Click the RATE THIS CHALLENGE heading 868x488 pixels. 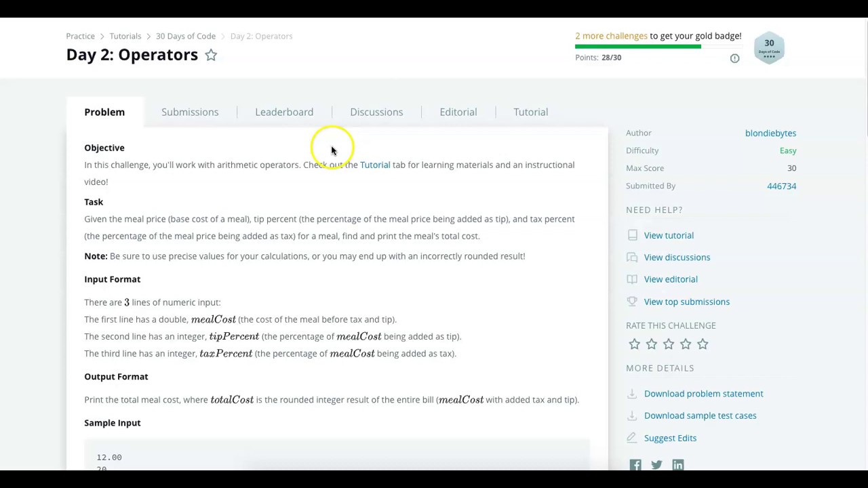click(x=671, y=325)
